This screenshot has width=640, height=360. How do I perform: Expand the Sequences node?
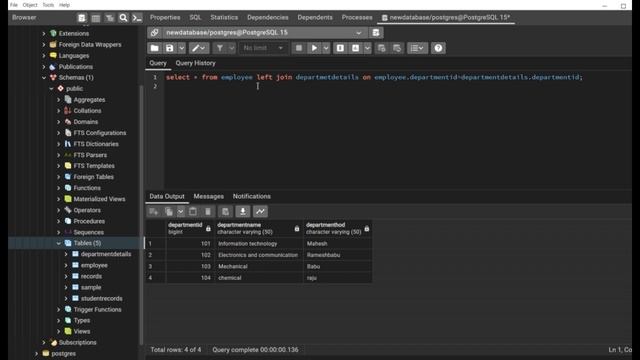[58, 232]
